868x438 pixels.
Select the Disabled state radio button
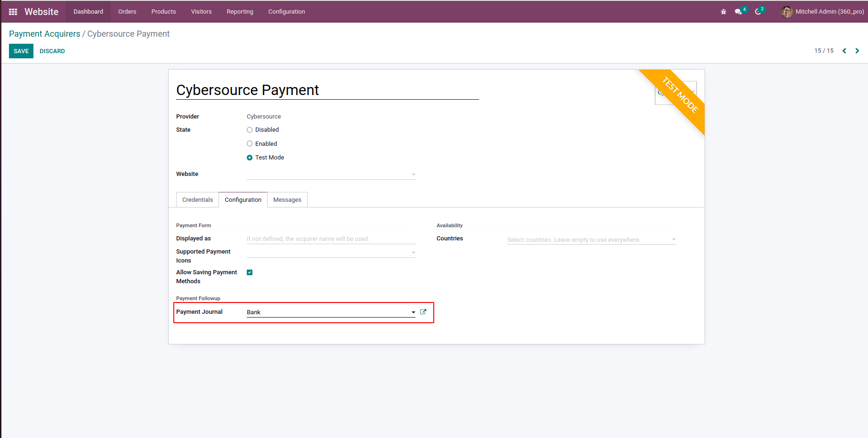point(250,130)
